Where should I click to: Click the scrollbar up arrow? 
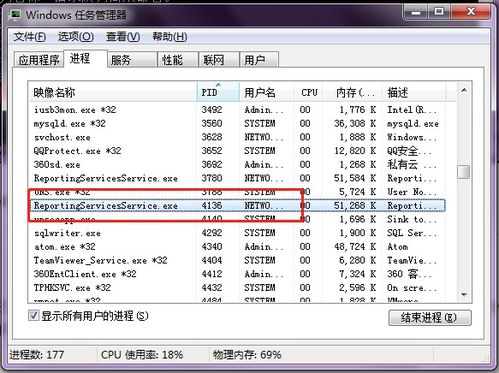[x=464, y=90]
